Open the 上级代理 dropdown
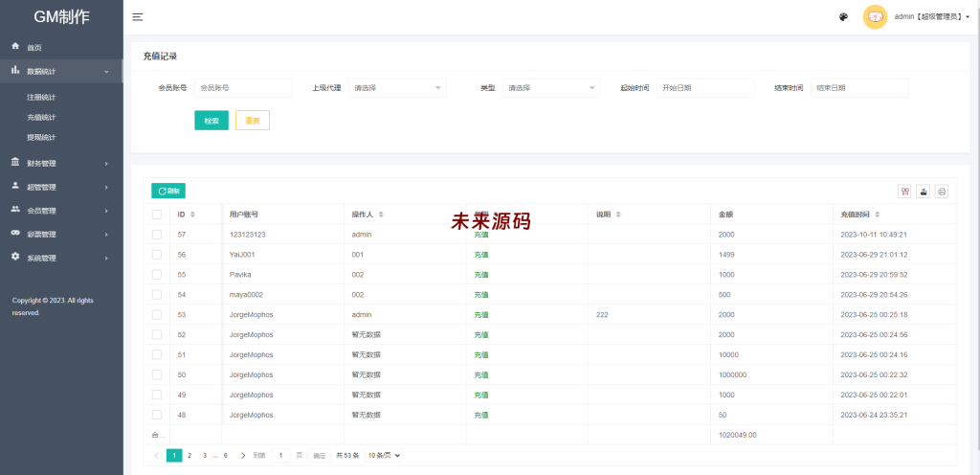Screen dimensions: 980x475 click(x=397, y=88)
